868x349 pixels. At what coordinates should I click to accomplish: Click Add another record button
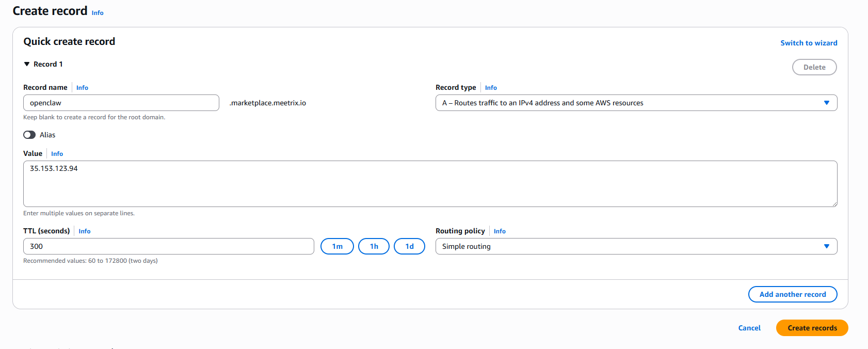pyautogui.click(x=792, y=294)
